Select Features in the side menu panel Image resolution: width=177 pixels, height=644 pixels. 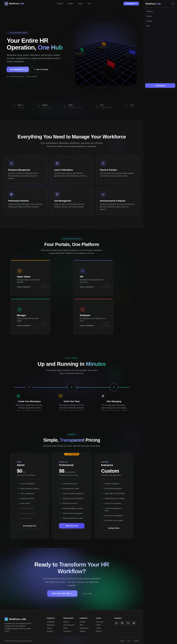coord(160,12)
